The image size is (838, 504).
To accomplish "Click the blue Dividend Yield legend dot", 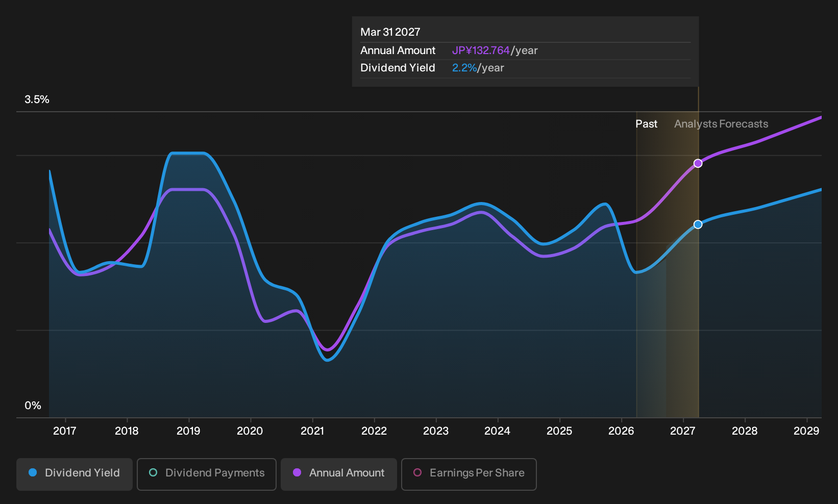I will point(33,472).
